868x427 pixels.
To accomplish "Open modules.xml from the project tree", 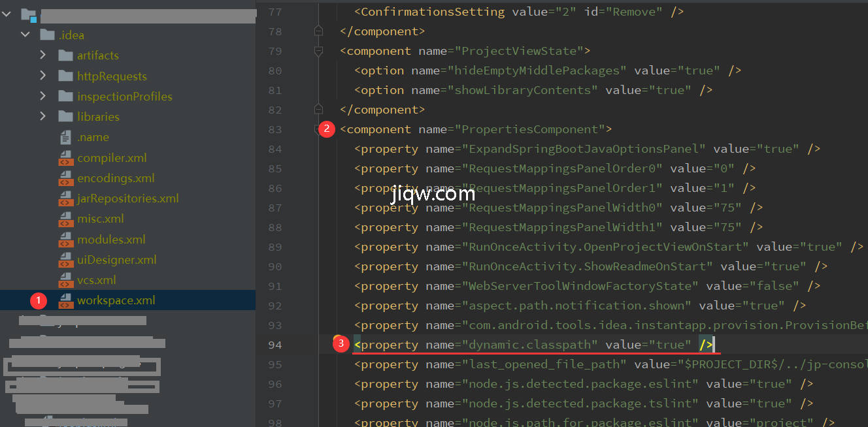I will click(x=111, y=240).
